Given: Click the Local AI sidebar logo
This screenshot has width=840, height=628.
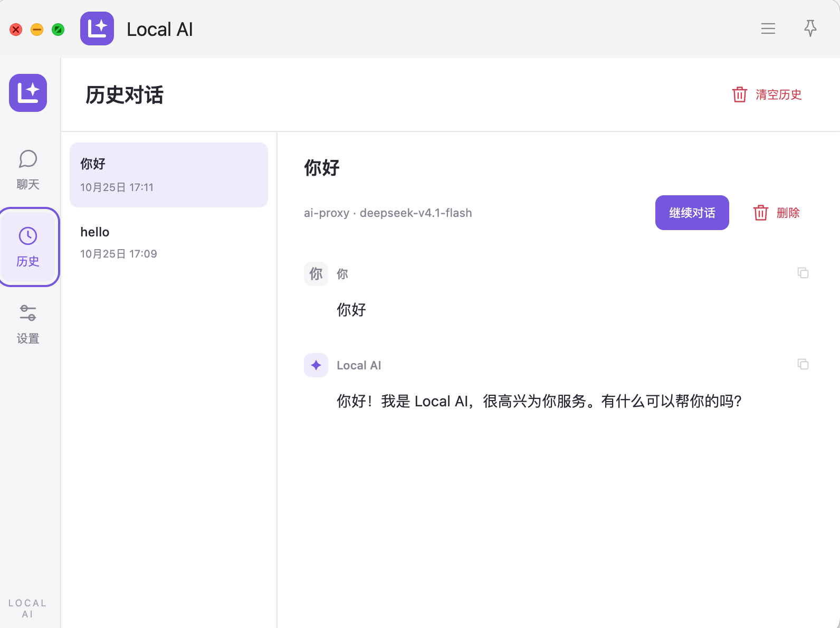Looking at the screenshot, I should pos(28,93).
